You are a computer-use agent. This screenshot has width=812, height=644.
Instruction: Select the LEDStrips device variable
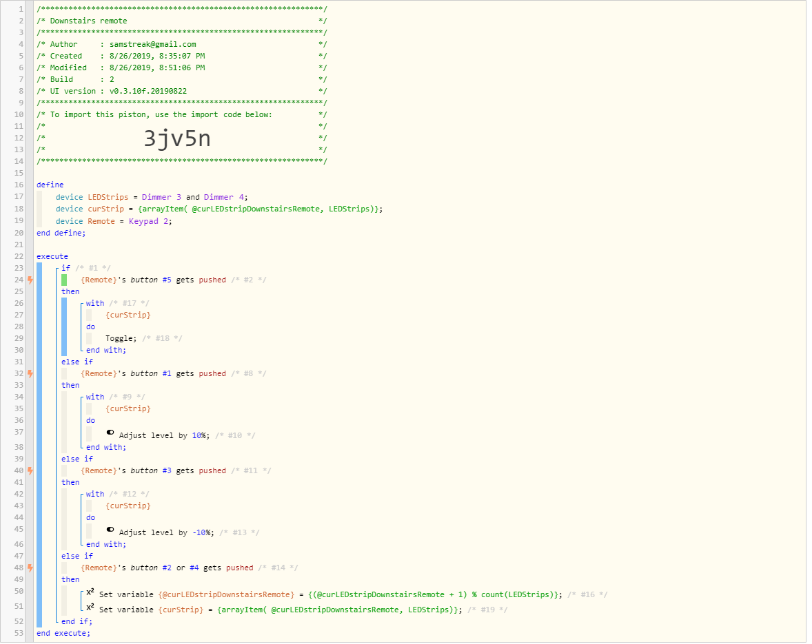pyautogui.click(x=108, y=197)
